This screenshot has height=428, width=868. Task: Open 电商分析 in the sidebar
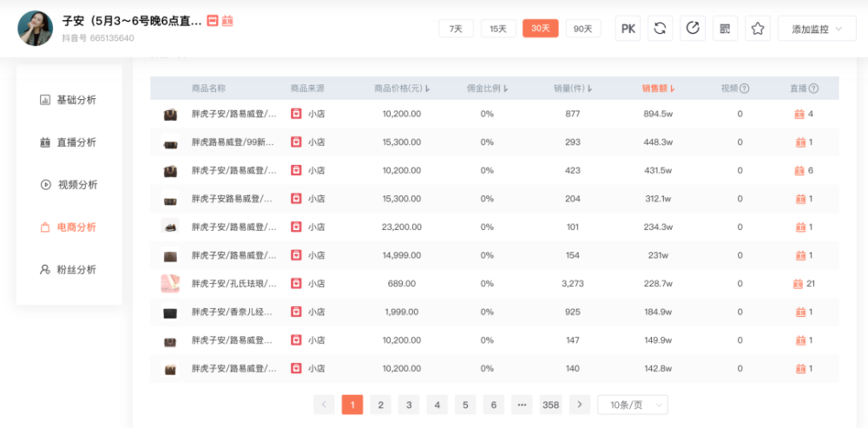coord(69,227)
